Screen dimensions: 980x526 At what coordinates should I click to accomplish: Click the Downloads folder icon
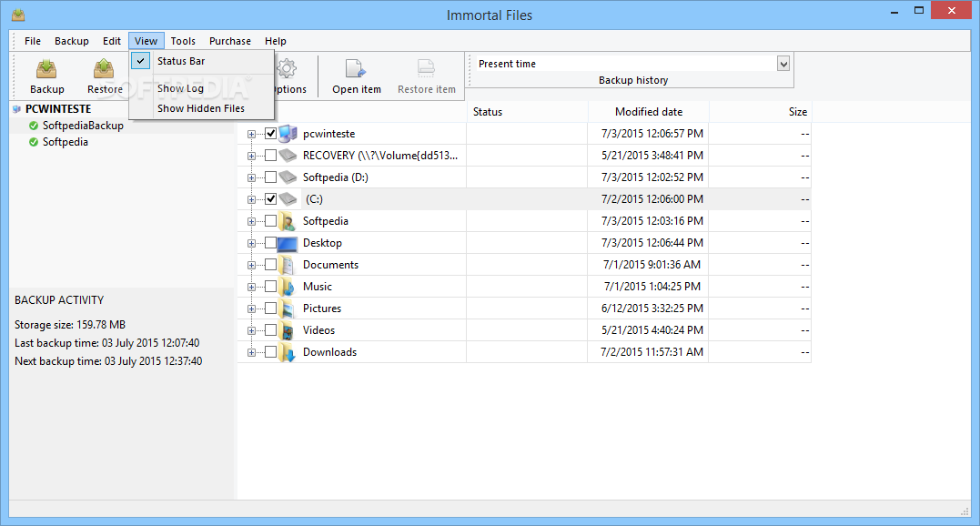point(287,352)
